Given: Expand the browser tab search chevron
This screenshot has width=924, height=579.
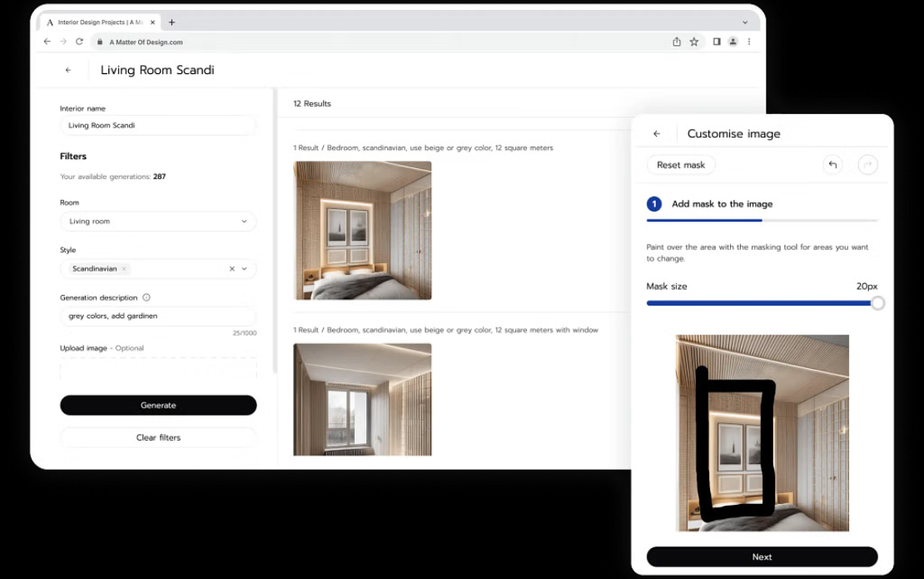Looking at the screenshot, I should pos(745,22).
